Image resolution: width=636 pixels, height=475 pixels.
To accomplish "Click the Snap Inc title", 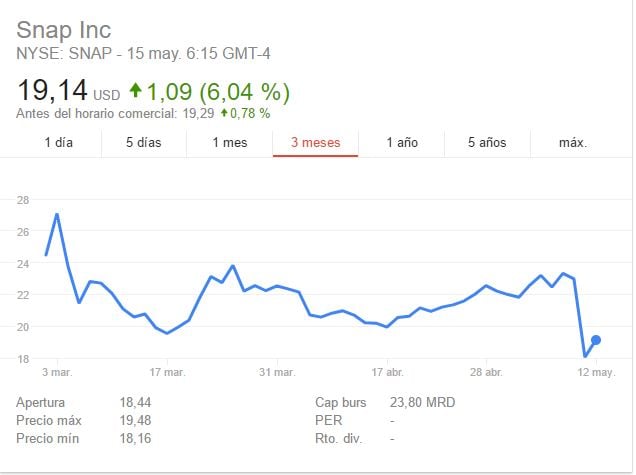I will coord(64,28).
